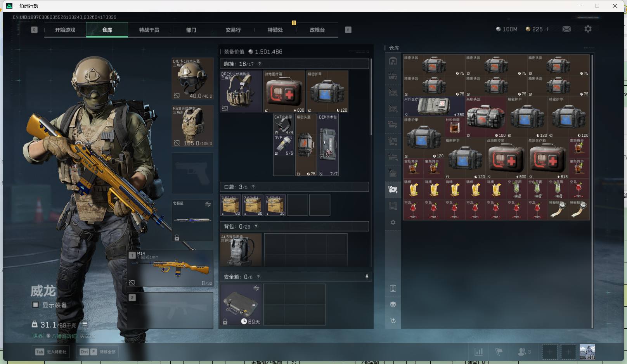Swap the 北极星 melee weapon

pos(208,204)
